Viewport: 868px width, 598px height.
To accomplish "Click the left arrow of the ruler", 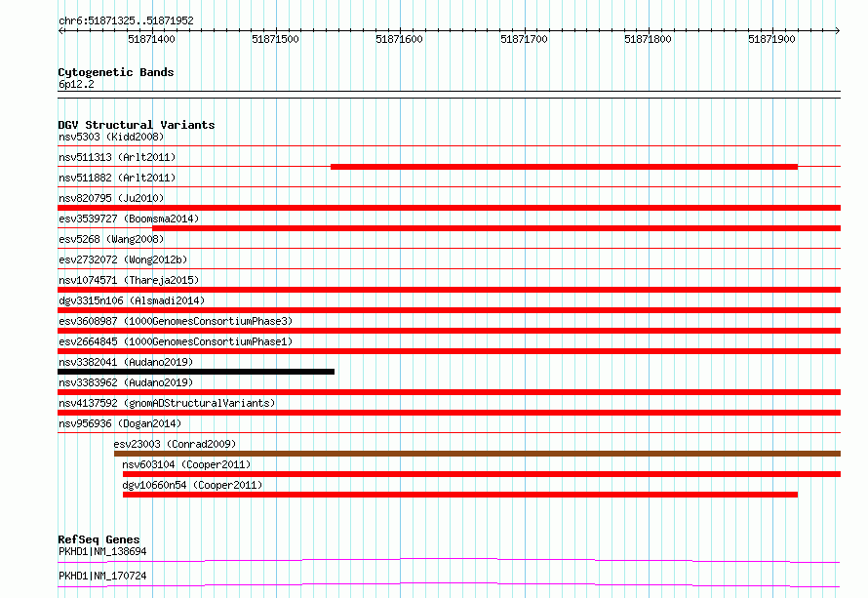I will coord(61,31).
